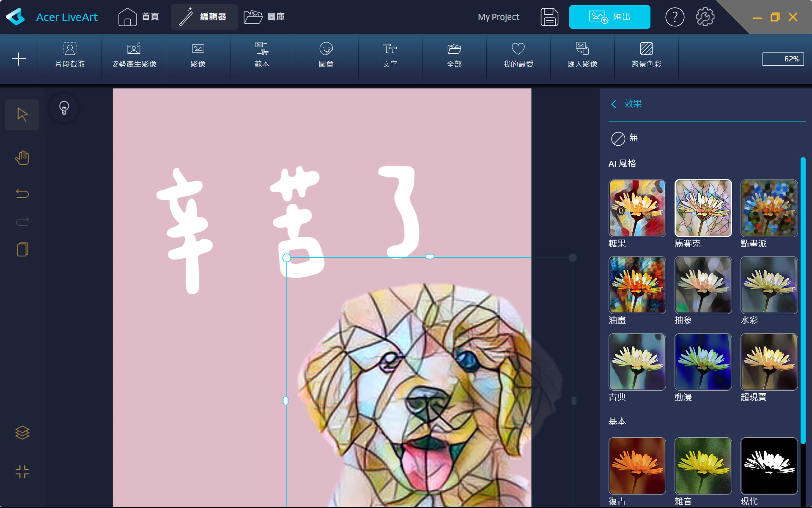Select 無 to remove effects

[625, 138]
